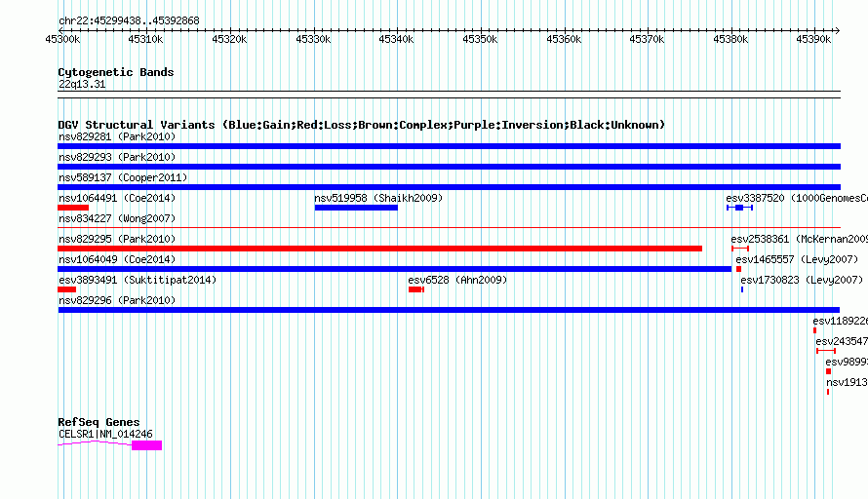Click the nsv829281 (Park2010) blue gain bar
The width and height of the screenshot is (868, 499).
tap(449, 146)
